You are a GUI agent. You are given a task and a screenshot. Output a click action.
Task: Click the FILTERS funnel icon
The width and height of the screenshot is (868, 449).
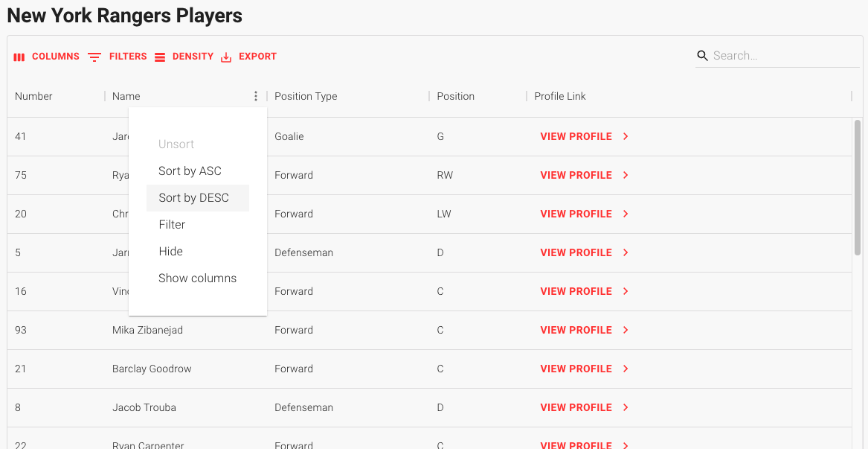click(x=94, y=57)
